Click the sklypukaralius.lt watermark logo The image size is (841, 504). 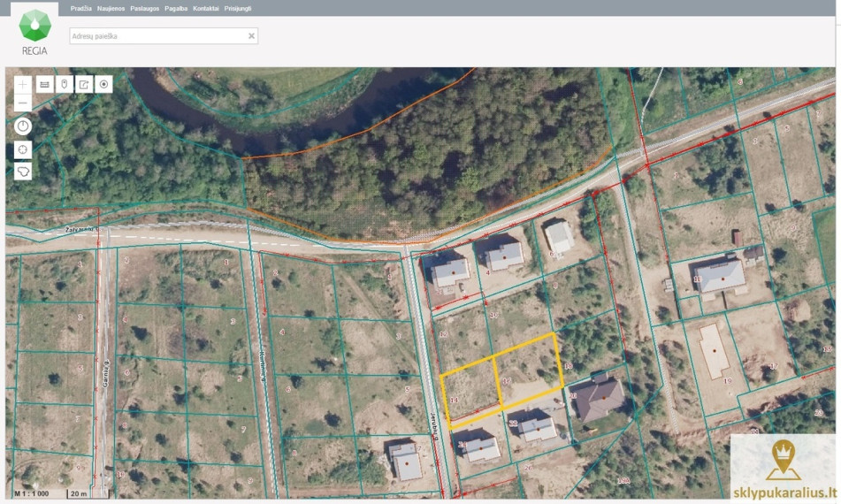tap(783, 467)
